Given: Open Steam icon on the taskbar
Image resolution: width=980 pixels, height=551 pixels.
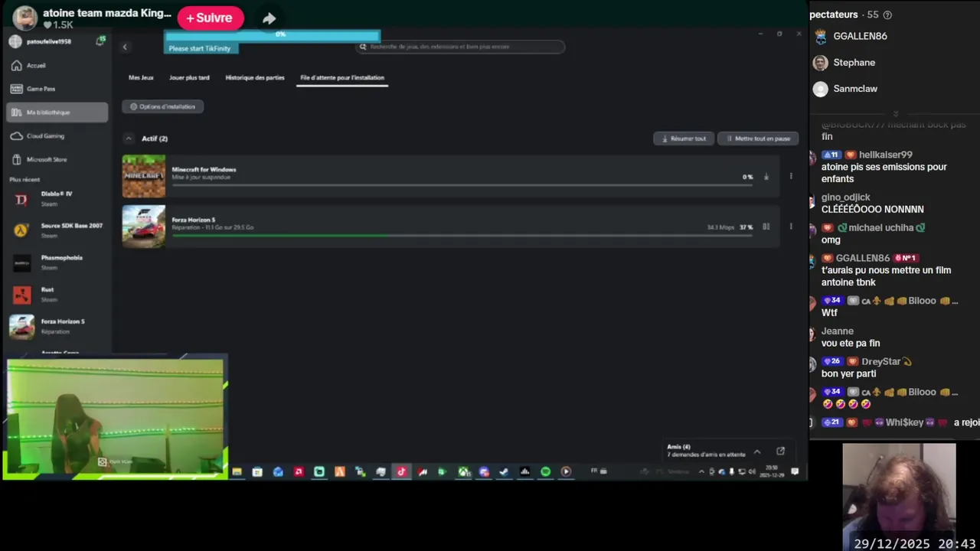Looking at the screenshot, I should 504,472.
